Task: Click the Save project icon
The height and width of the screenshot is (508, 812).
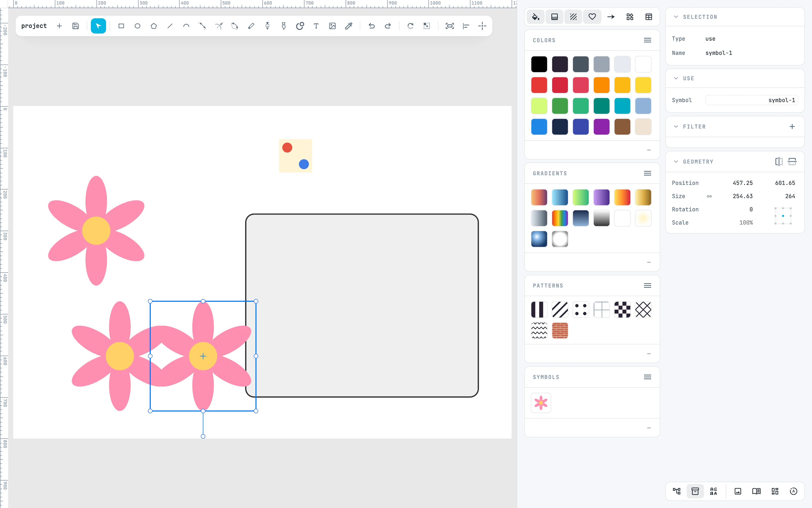Action: click(x=76, y=26)
